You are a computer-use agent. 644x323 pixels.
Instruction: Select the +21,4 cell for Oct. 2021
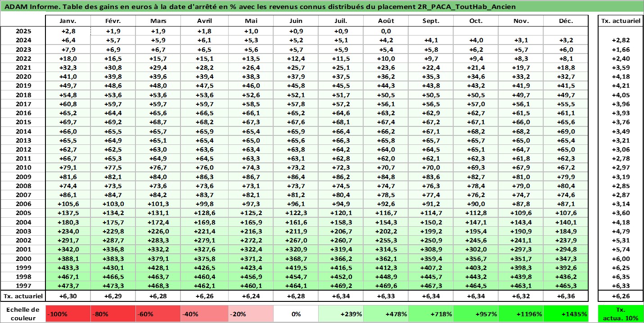[x=476, y=67]
